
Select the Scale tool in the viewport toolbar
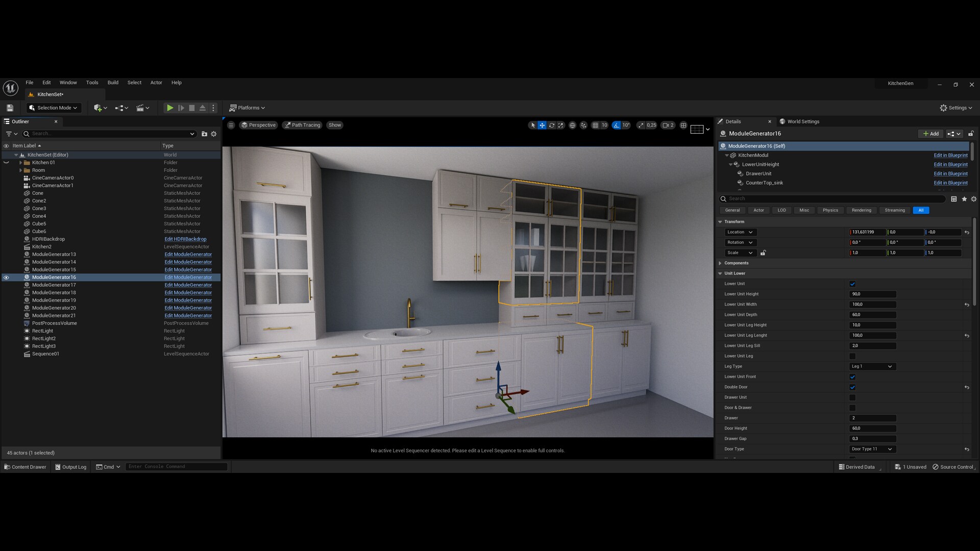[561, 125]
